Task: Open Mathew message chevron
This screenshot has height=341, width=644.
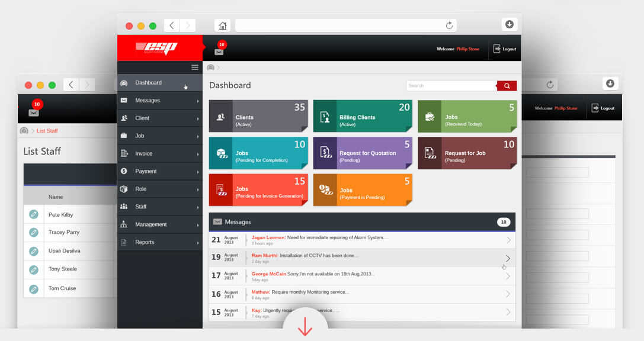Action: [x=508, y=294]
